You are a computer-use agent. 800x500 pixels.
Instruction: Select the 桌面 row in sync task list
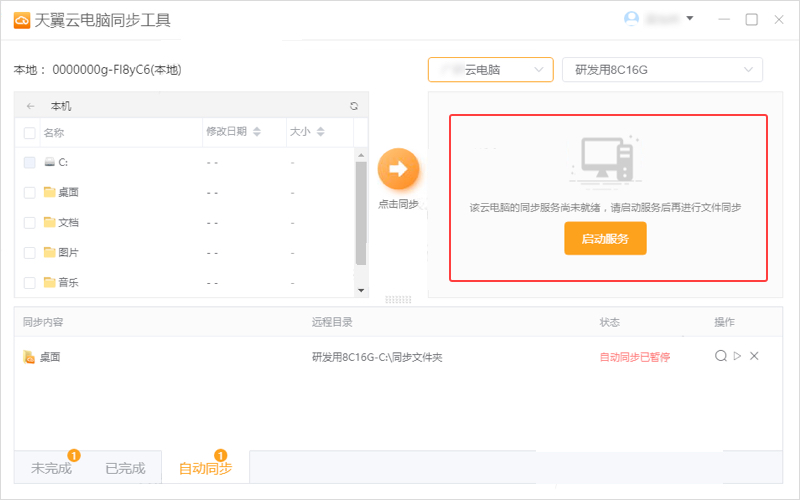[398, 357]
